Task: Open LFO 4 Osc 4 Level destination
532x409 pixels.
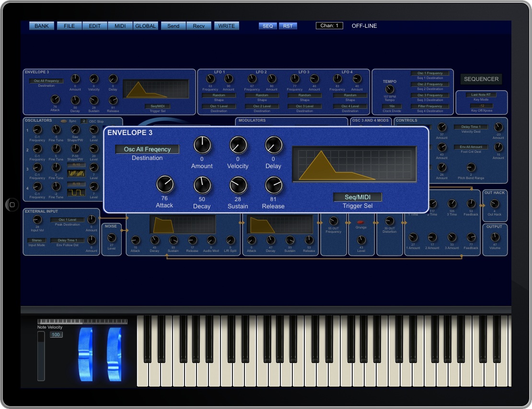Action: [350, 106]
